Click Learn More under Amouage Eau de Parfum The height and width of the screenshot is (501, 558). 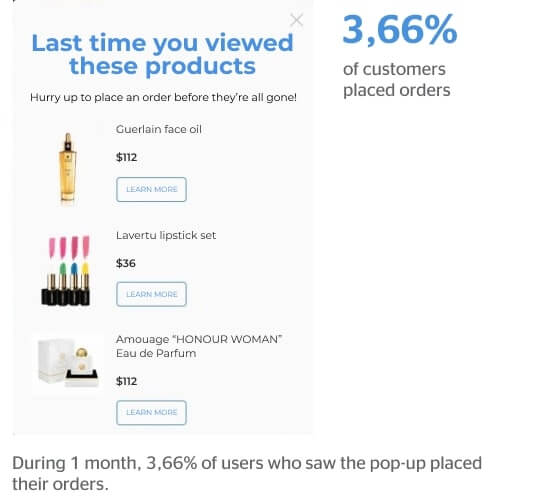pyautogui.click(x=151, y=412)
